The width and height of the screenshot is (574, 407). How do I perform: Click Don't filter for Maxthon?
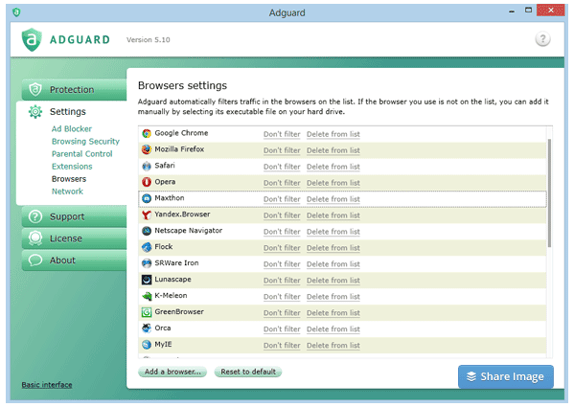tap(282, 199)
